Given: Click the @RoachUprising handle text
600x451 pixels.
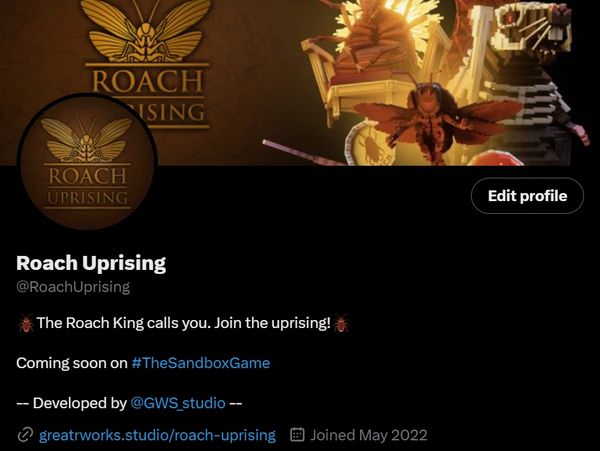Looking at the screenshot, I should (x=73, y=287).
